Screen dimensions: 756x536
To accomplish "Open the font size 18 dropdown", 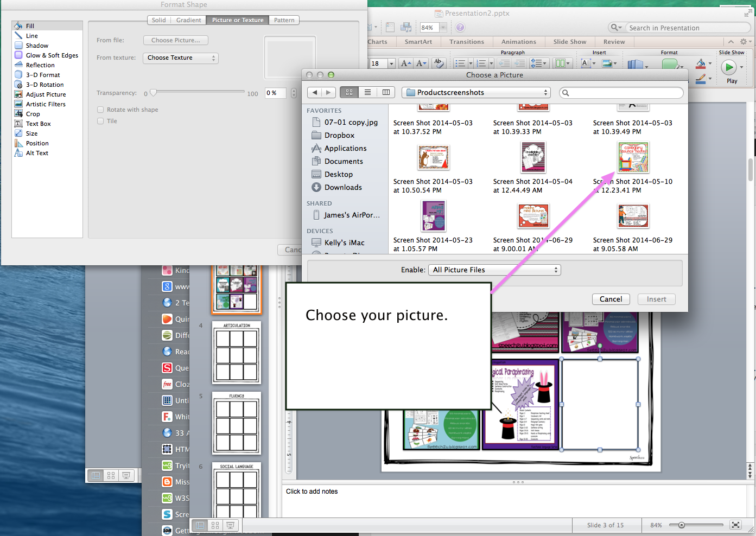I will (391, 63).
